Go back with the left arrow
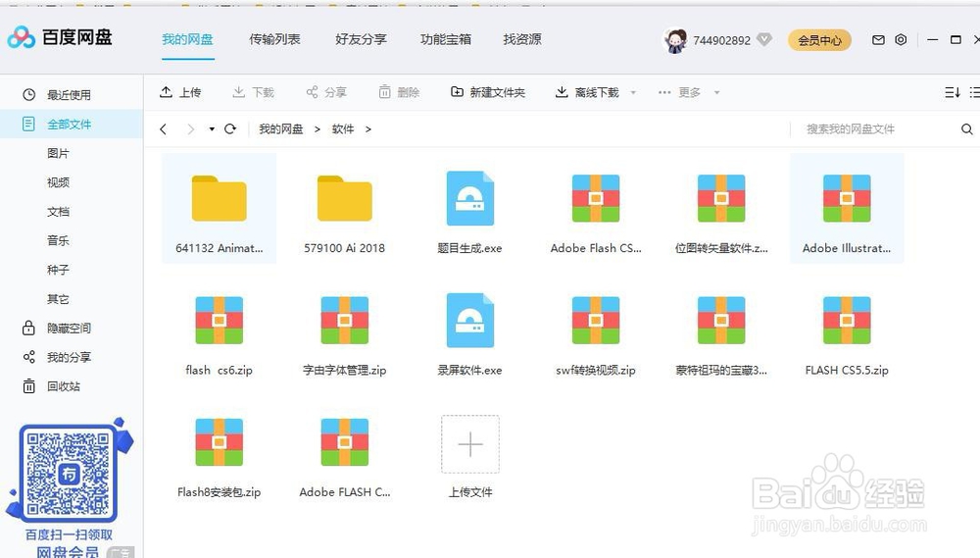This screenshot has height=558, width=980. [x=163, y=128]
